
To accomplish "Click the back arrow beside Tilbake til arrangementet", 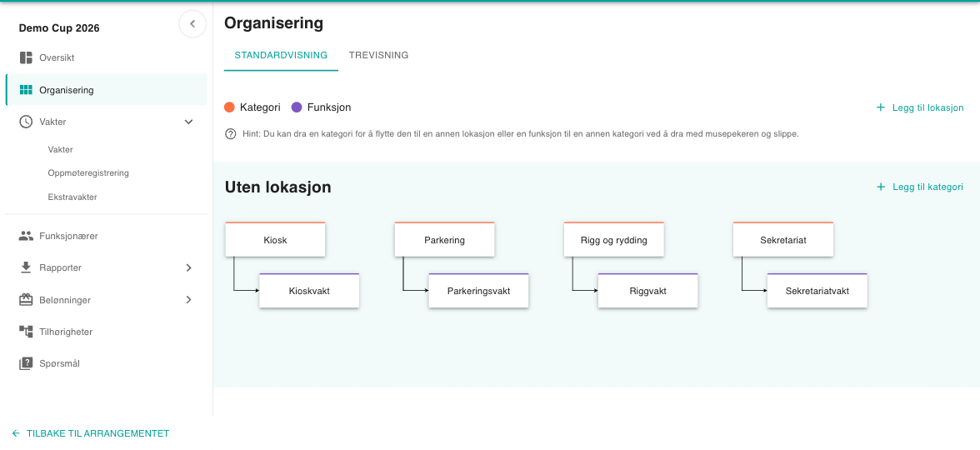I will coord(17,433).
